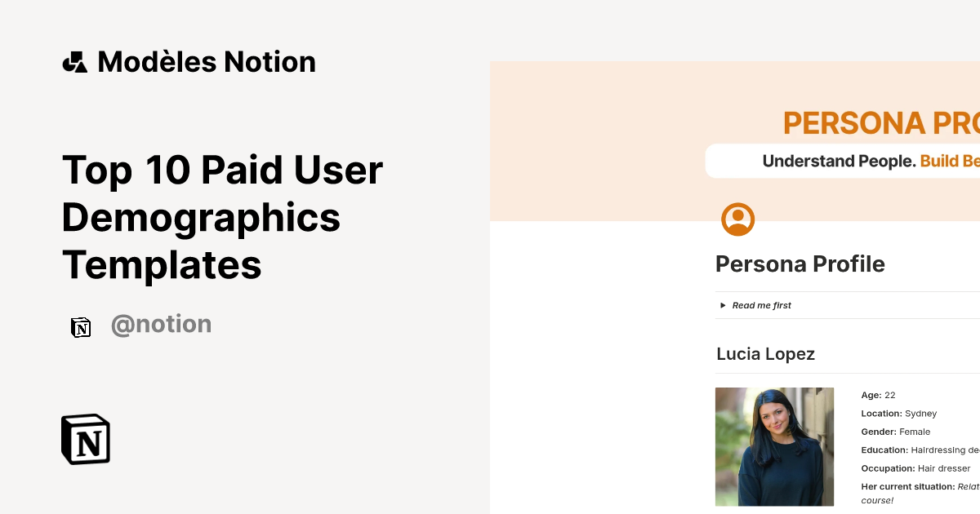
Task: Click the Notion page emoji above Persona Profile heading
Action: point(737,219)
